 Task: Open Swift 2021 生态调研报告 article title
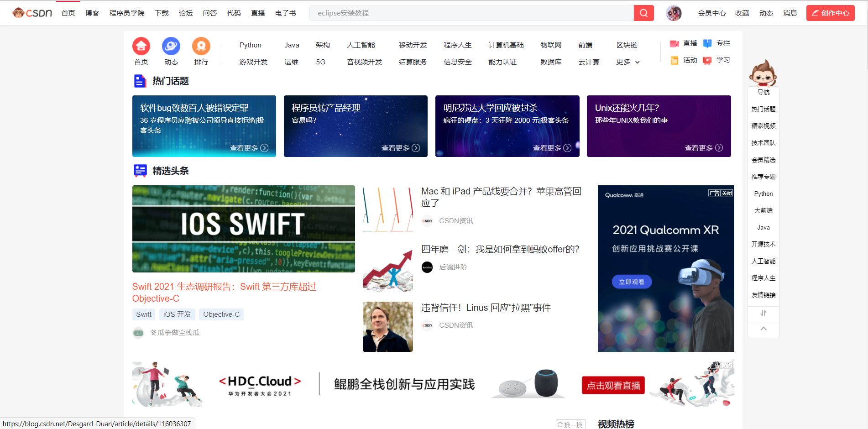coord(224,293)
